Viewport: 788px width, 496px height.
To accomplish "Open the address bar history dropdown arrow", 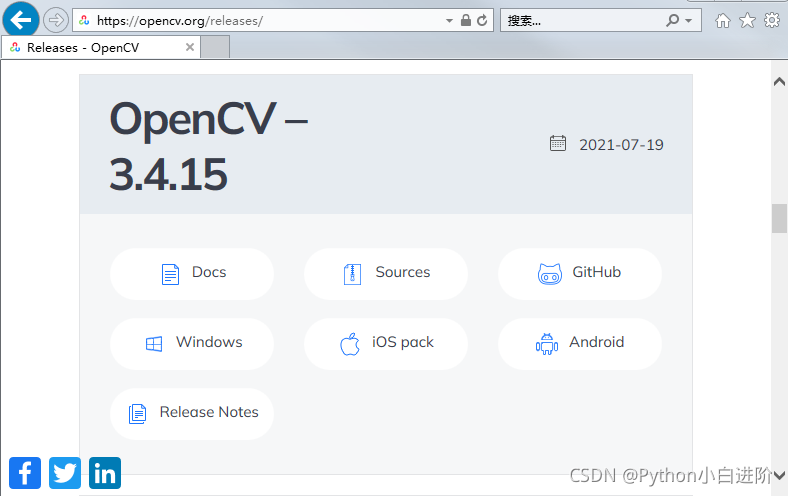I will tap(449, 21).
